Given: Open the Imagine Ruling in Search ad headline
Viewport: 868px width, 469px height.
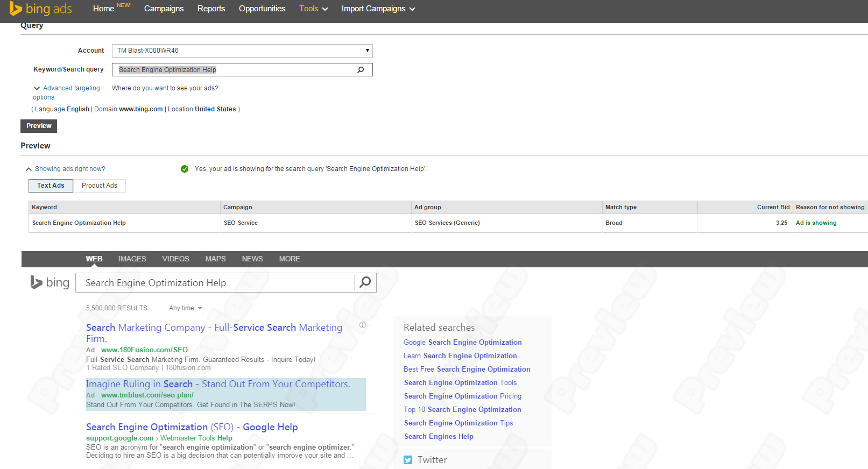Looking at the screenshot, I should tap(218, 384).
